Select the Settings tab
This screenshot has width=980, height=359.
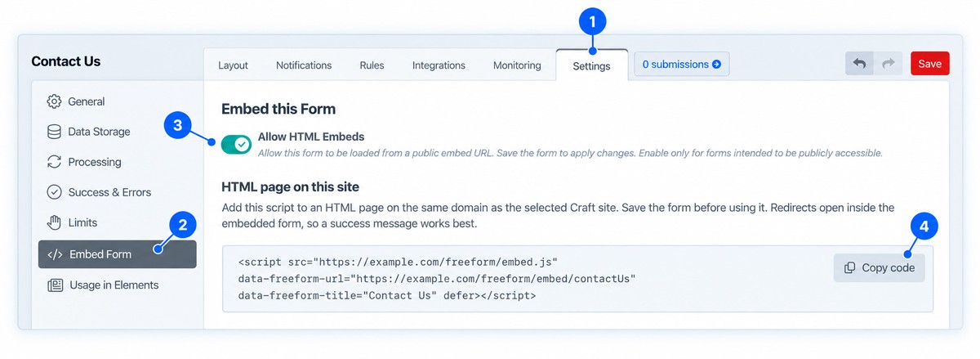tap(591, 65)
